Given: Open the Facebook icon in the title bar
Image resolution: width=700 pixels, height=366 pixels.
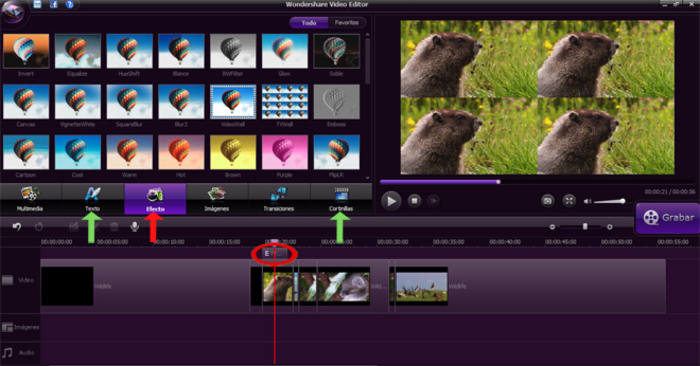Looking at the screenshot, I should point(54,4).
